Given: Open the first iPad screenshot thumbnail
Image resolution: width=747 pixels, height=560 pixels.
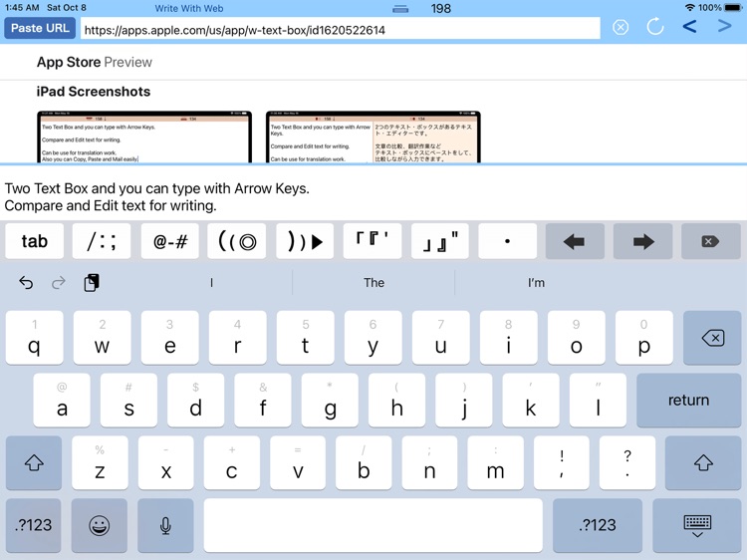Looking at the screenshot, I should point(144,138).
